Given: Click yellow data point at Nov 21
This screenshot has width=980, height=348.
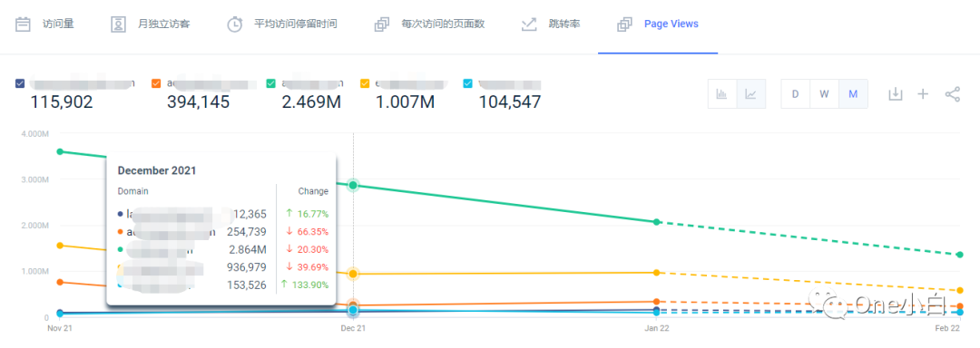Looking at the screenshot, I should 59,245.
